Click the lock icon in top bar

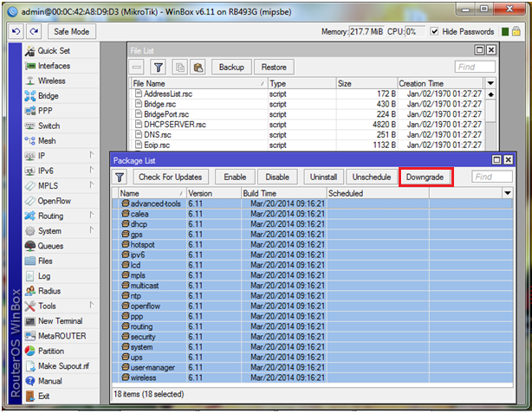point(516,31)
